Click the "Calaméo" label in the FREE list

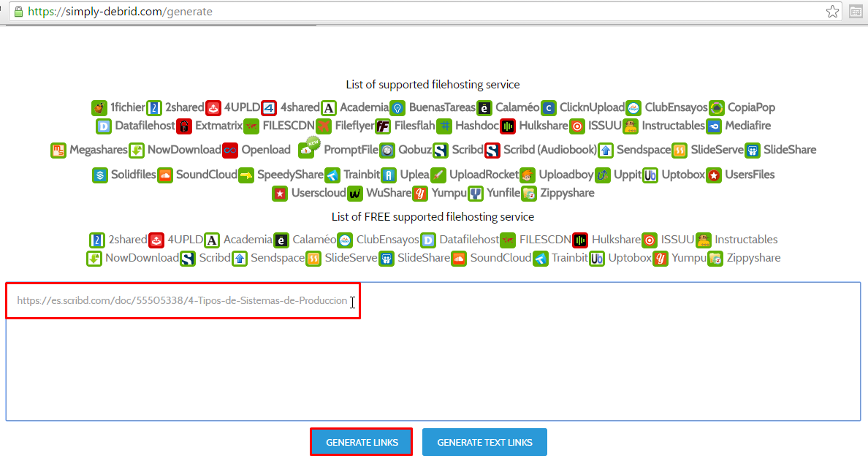(x=314, y=240)
